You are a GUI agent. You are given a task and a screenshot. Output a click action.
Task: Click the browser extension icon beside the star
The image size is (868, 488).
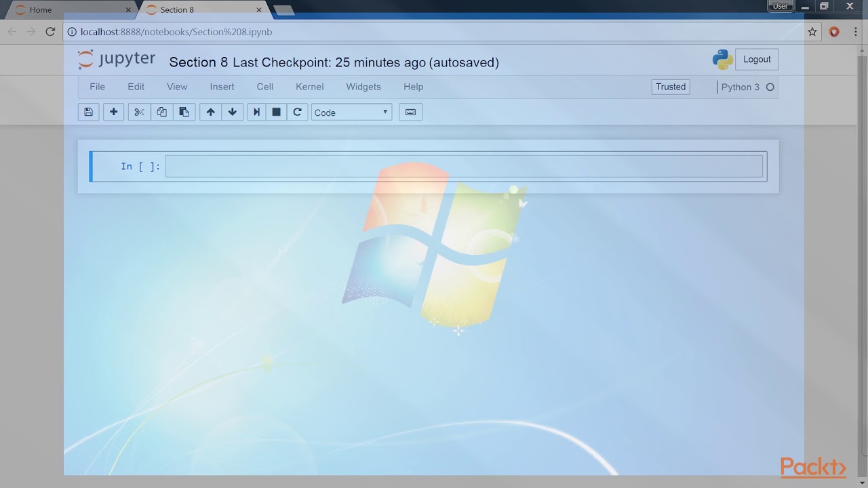(x=834, y=32)
